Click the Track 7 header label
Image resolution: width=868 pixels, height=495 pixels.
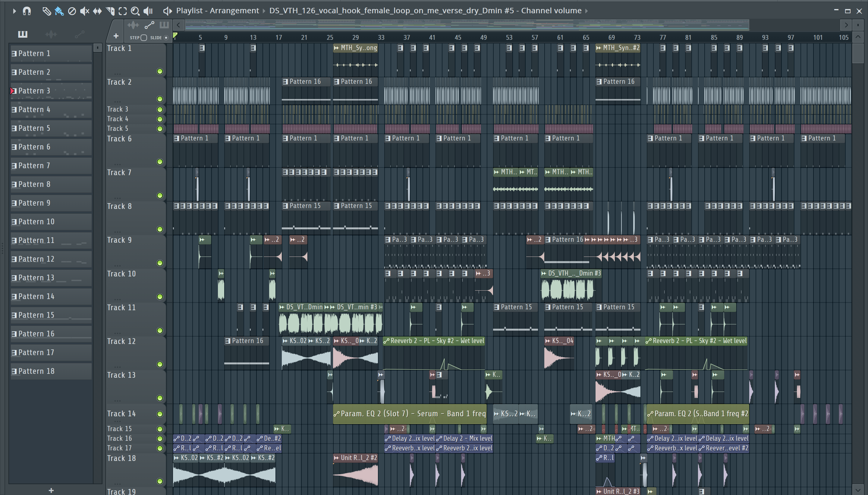coord(119,173)
